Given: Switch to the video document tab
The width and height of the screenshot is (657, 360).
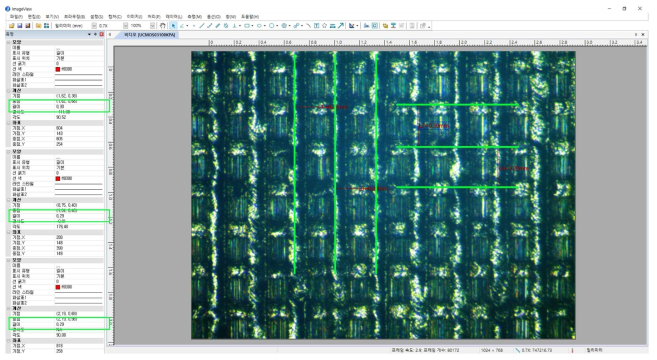Looking at the screenshot, I should (150, 35).
